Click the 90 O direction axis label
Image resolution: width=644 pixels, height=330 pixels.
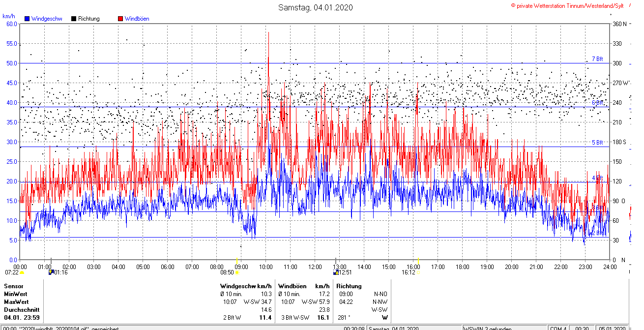pyautogui.click(x=618, y=201)
